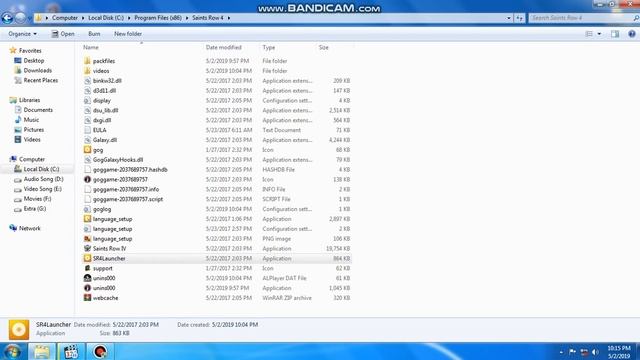Open the Organize dropdown menu
The image size is (640, 360).
22,34
